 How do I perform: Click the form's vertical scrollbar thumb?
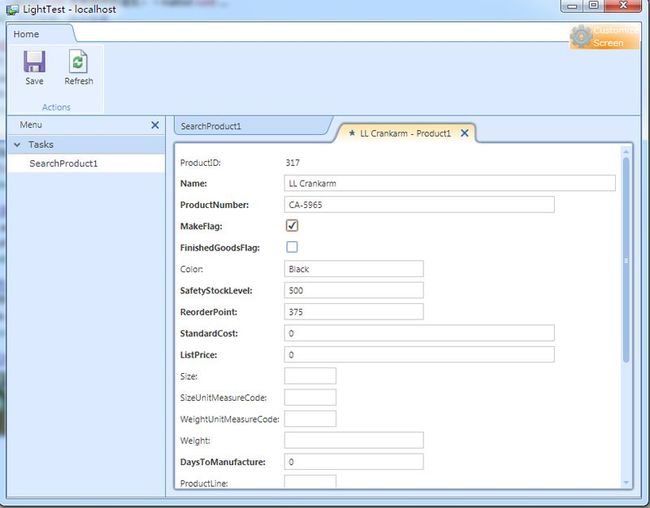[x=626, y=260]
